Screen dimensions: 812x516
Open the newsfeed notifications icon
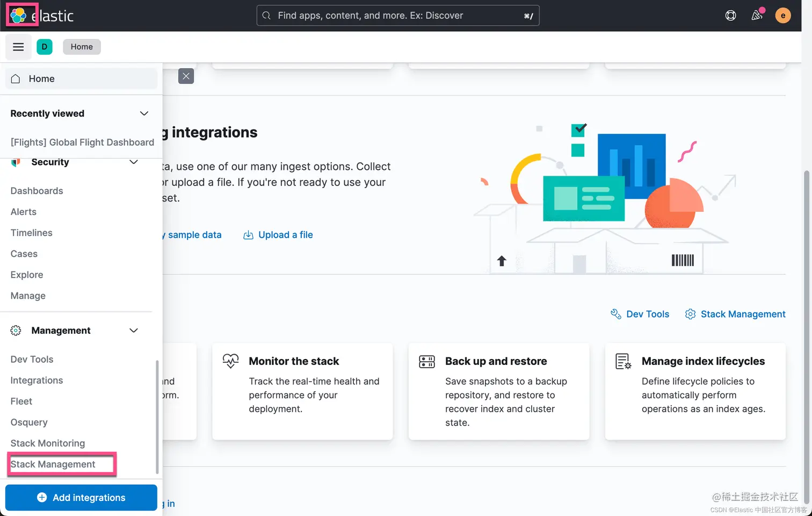(757, 15)
